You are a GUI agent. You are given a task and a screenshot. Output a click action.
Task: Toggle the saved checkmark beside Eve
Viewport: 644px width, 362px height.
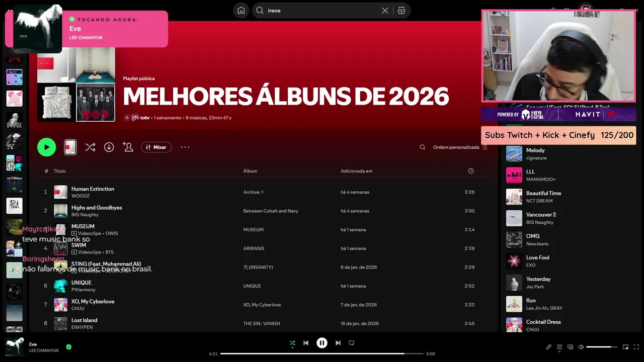tap(68, 347)
